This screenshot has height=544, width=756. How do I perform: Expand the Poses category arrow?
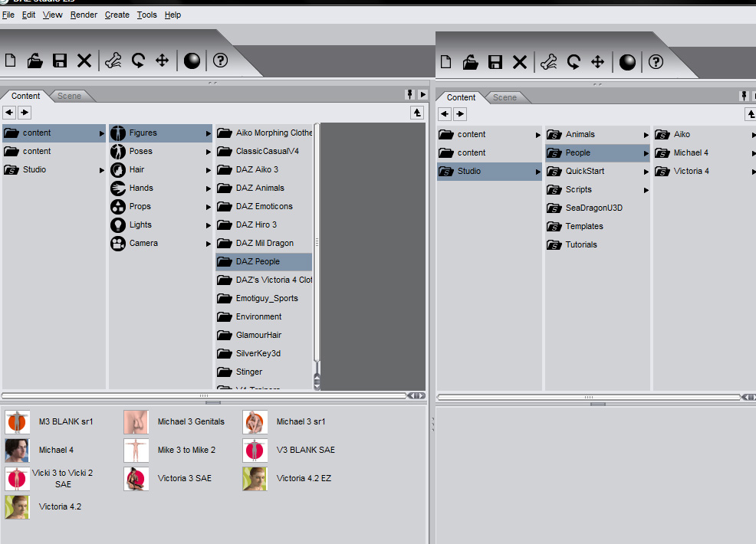coord(209,152)
